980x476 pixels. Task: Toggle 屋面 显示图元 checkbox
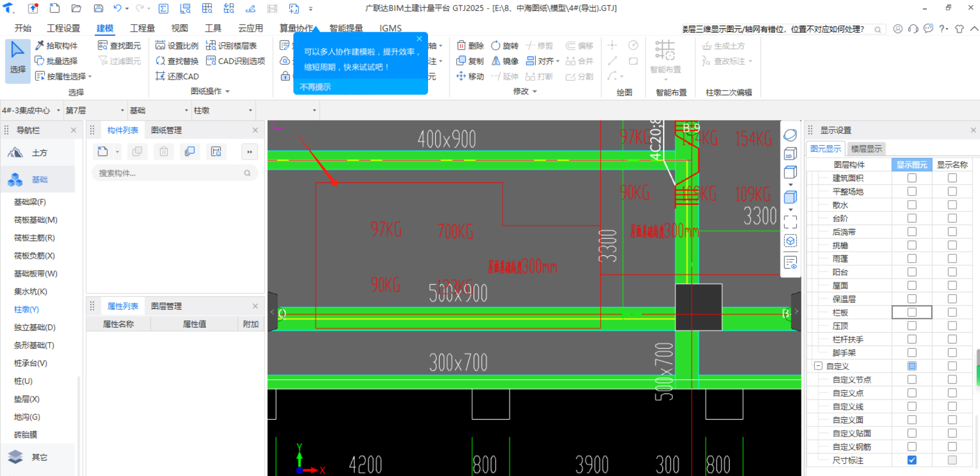[912, 285]
